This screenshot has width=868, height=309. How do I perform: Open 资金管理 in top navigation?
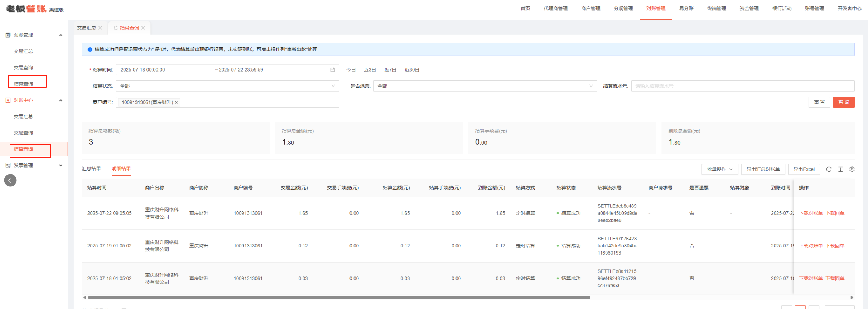(x=749, y=9)
